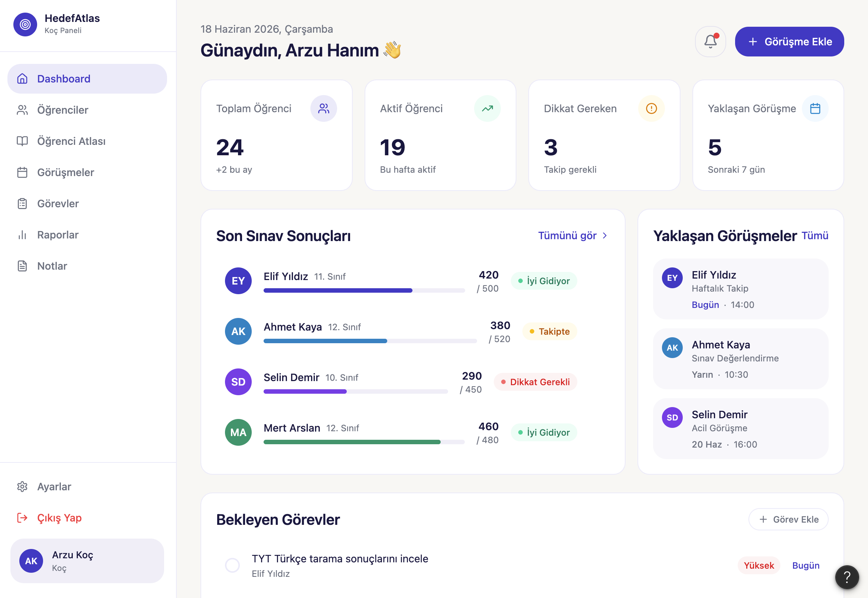Click the Yaklaşan Görüşme calendar icon
The height and width of the screenshot is (598, 868).
(815, 108)
